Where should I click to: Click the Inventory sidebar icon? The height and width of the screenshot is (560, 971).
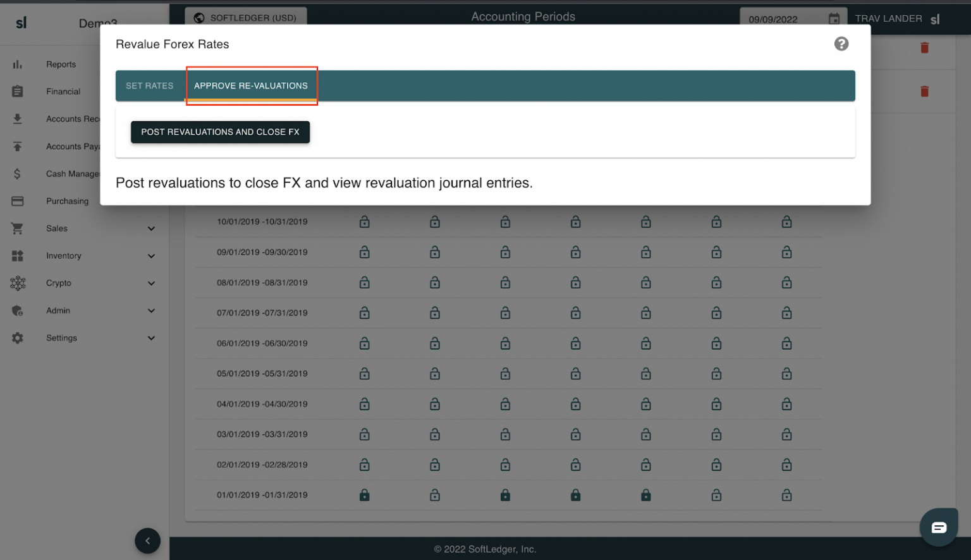coord(18,256)
